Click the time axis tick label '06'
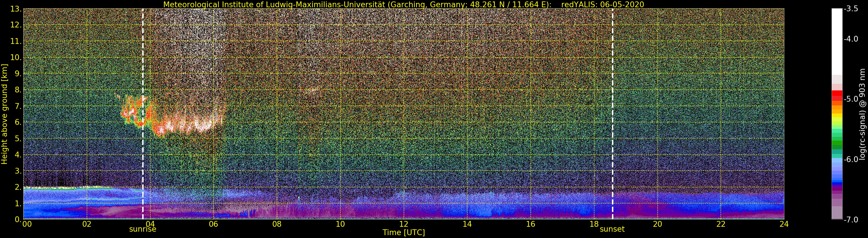The image size is (868, 238). point(213,224)
